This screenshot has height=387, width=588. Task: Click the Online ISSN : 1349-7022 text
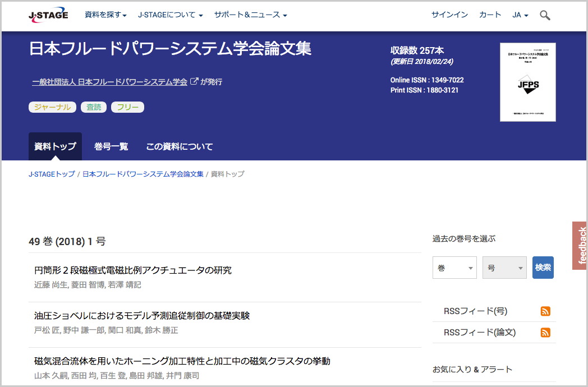[x=427, y=80]
